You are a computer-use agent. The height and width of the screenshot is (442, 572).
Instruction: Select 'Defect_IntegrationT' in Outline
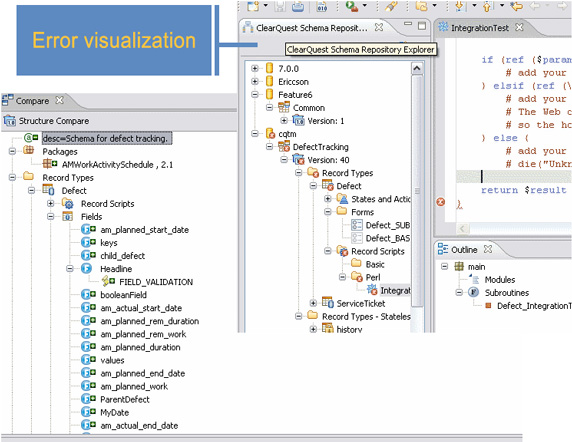click(x=534, y=306)
